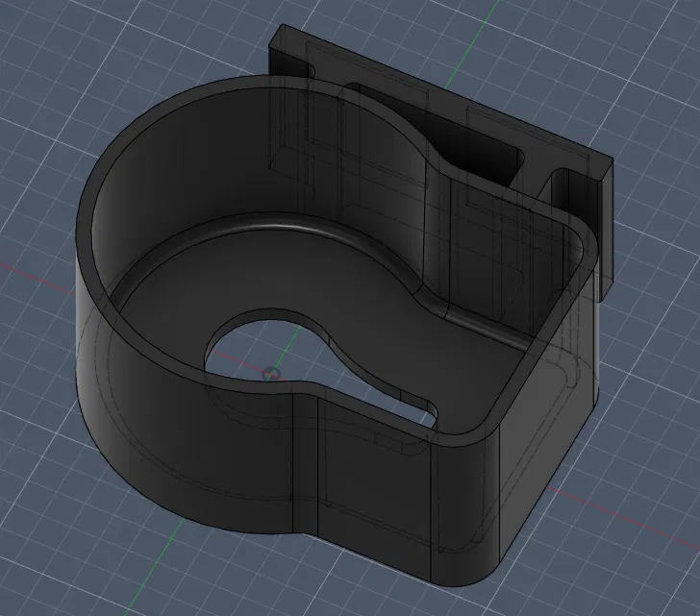Select the origin point marker at axis intersection
Screen dimensions: 700x616
[271, 374]
